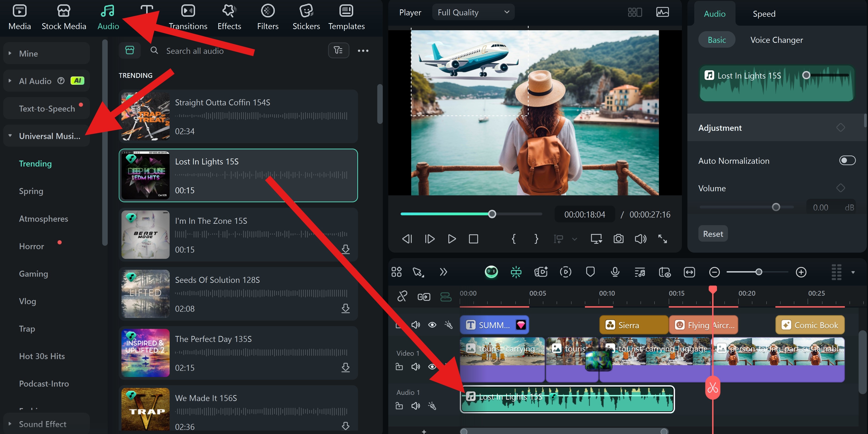This screenshot has height=434, width=868.
Task: Open the video scopes icon in player
Action: click(x=662, y=12)
